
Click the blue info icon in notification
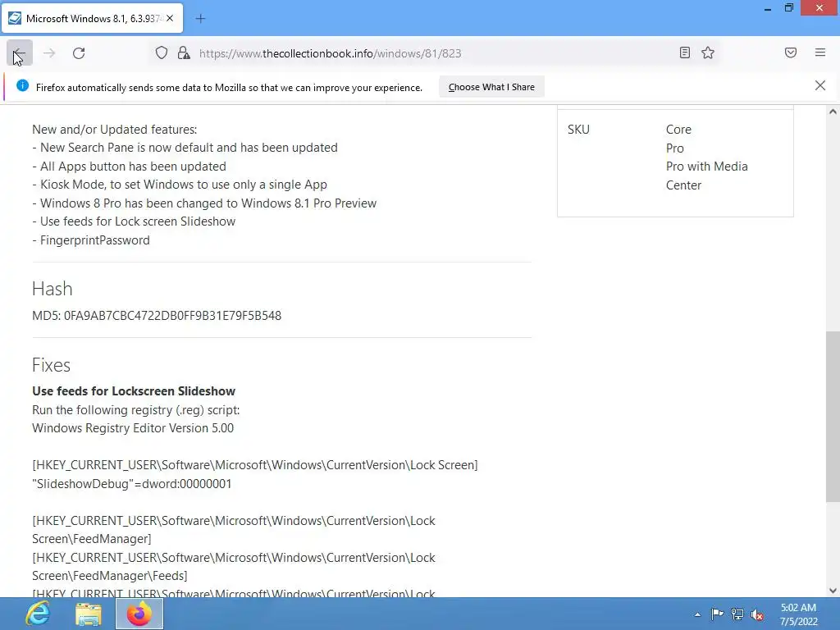[22, 85]
